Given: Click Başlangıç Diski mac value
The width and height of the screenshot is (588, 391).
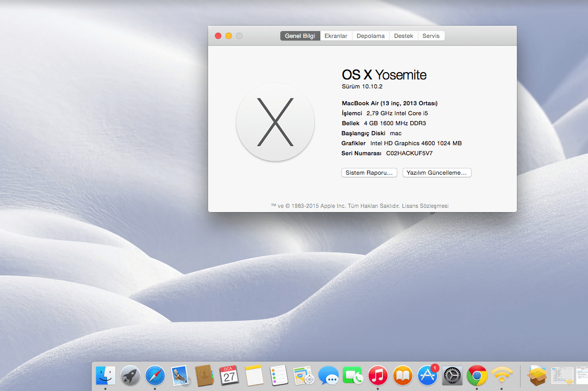Looking at the screenshot, I should [x=396, y=133].
